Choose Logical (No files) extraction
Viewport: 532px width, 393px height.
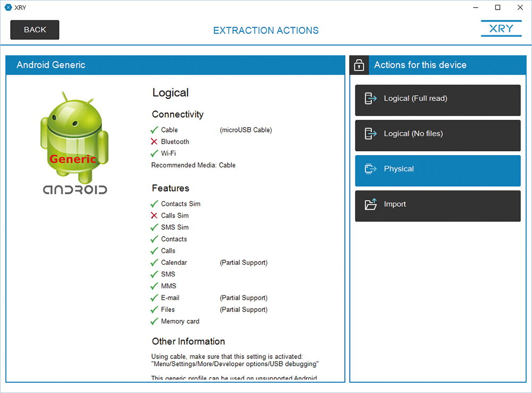click(438, 135)
